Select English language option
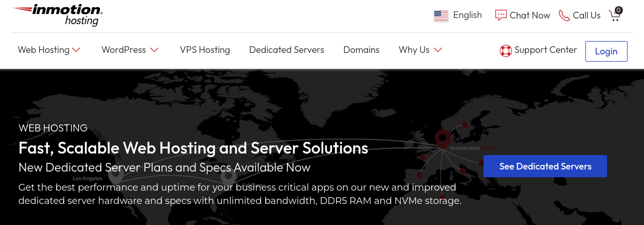 tap(468, 15)
